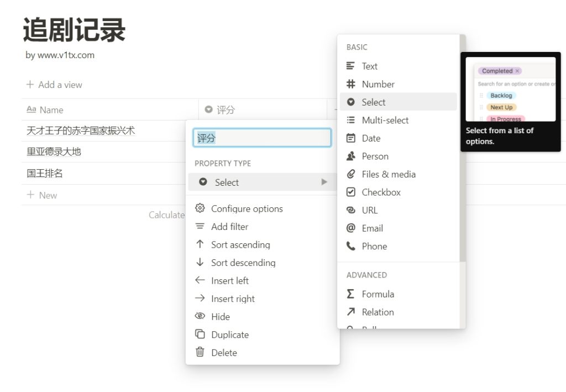Click the trash icon next to Delete

click(200, 352)
